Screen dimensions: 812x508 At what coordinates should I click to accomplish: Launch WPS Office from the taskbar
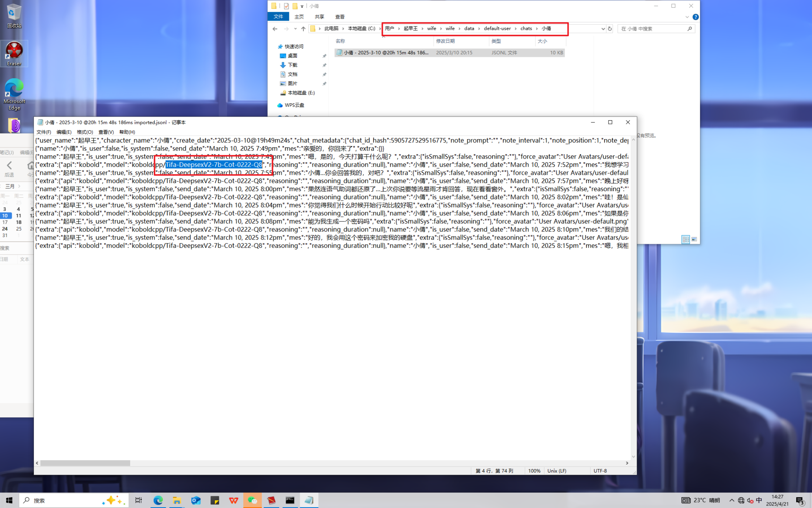[233, 500]
